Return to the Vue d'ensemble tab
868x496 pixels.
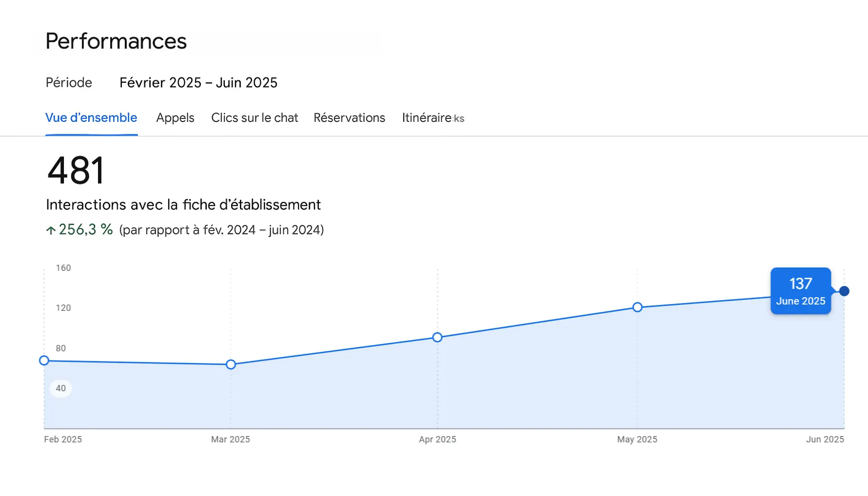tap(91, 117)
